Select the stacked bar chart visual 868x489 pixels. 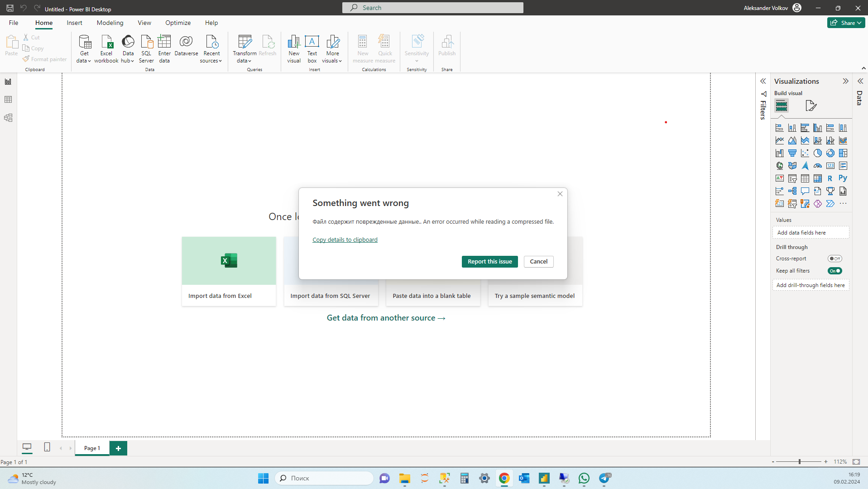click(779, 128)
